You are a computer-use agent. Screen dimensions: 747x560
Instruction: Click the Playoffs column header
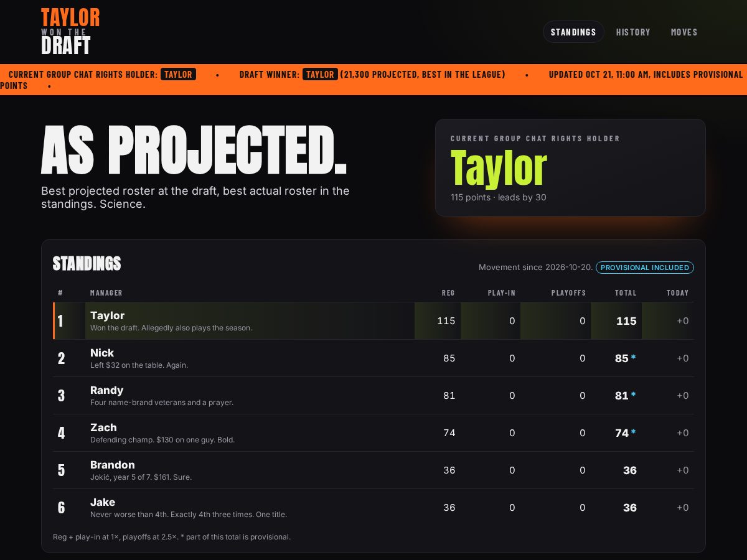click(568, 292)
